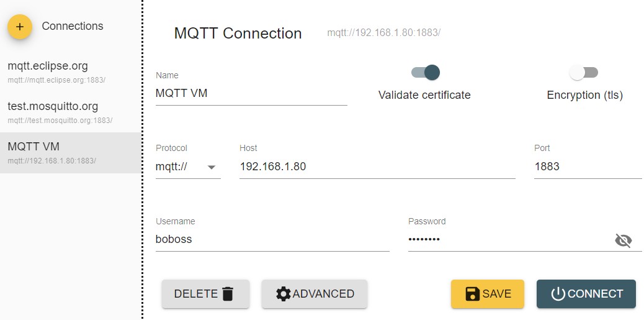
Task: Click the trash can icon on Delete
Action: tap(228, 294)
